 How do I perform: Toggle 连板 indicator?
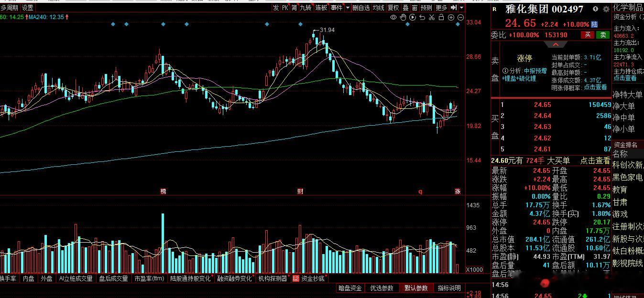coord(321,7)
